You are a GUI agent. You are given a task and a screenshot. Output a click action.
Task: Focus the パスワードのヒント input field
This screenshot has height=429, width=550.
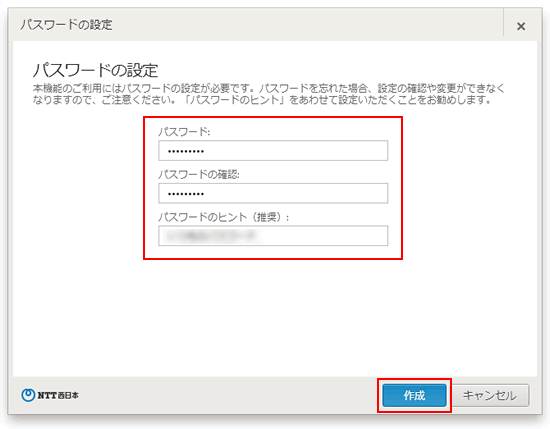point(273,236)
